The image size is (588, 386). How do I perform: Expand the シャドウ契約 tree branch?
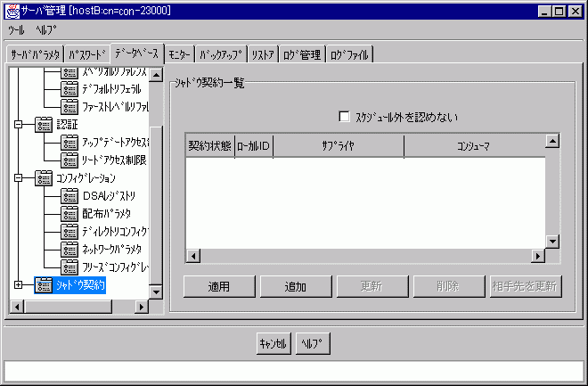pyautogui.click(x=18, y=284)
